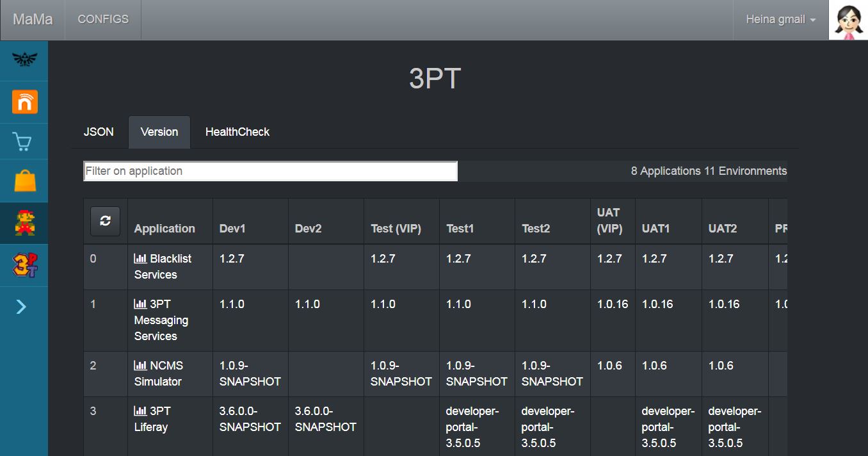The height and width of the screenshot is (456, 868).
Task: Open the CONFIGS menu
Action: (102, 19)
